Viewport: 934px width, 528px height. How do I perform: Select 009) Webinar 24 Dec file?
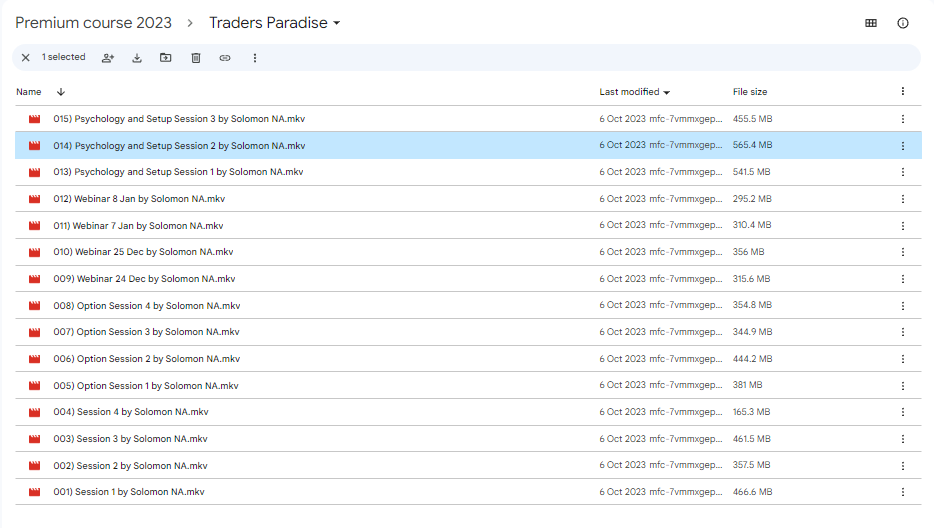(468, 279)
